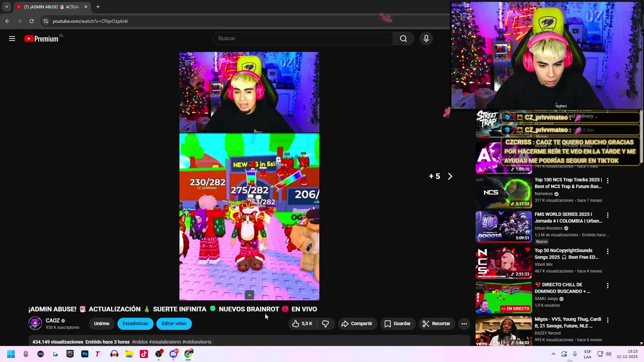
Task: Click the #stealabrainrot hashtag
Action: click(165, 342)
